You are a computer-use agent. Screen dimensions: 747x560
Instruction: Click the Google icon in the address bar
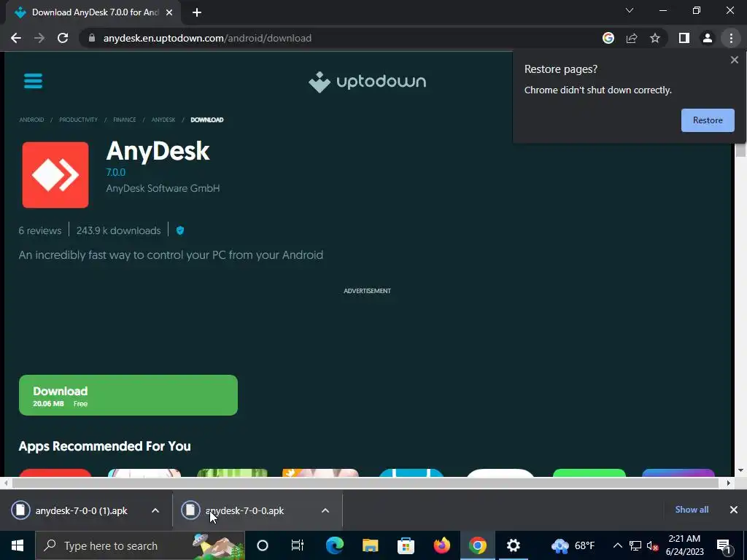tap(608, 38)
